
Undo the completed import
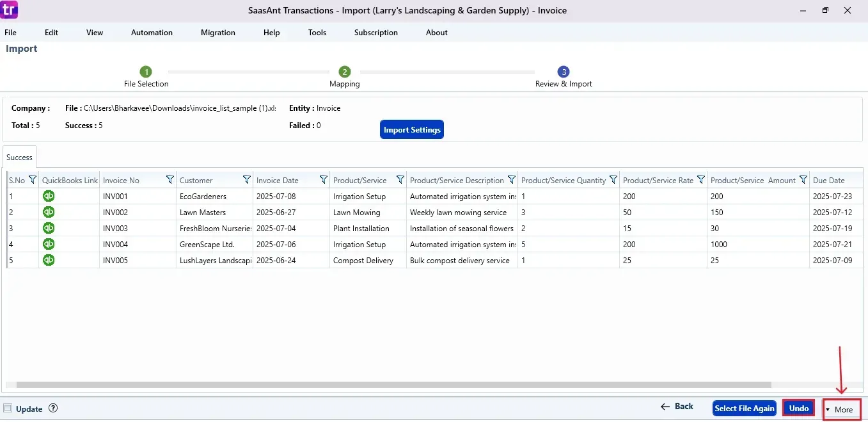(798, 408)
